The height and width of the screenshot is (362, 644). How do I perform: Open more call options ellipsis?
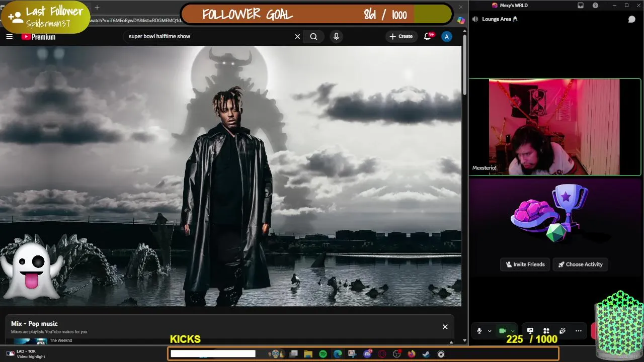pyautogui.click(x=579, y=330)
